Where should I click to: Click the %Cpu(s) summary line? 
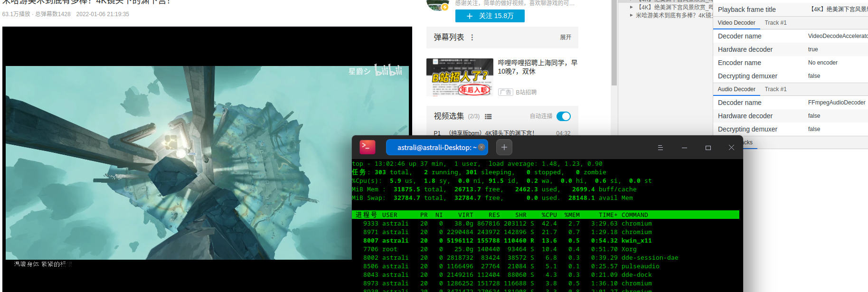[x=502, y=181]
